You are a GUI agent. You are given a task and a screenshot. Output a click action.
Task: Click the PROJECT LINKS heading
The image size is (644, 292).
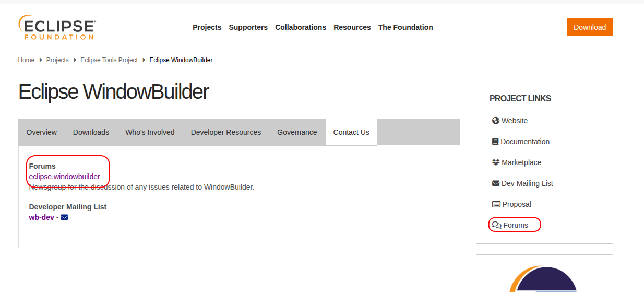520,98
